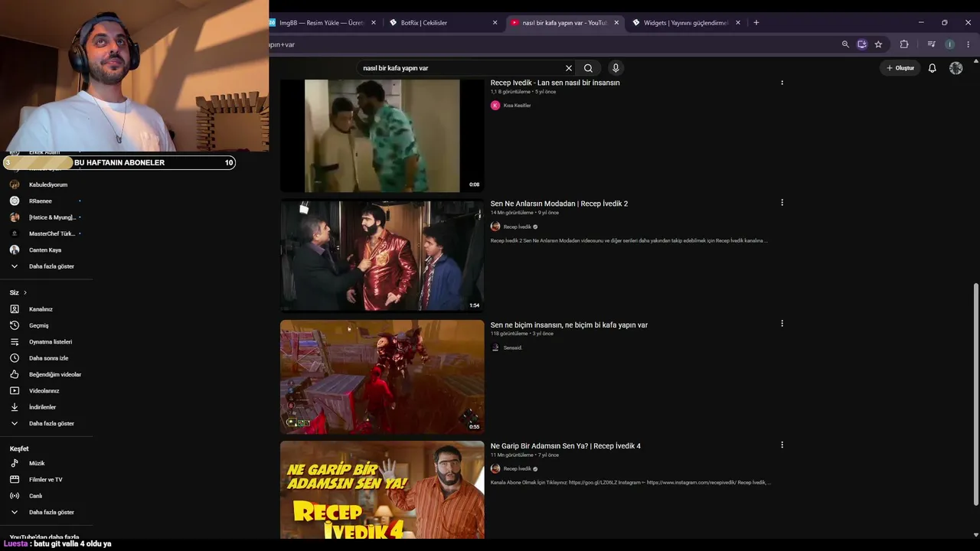
Task: Open YouTube notifications bell
Action: click(x=932, y=68)
